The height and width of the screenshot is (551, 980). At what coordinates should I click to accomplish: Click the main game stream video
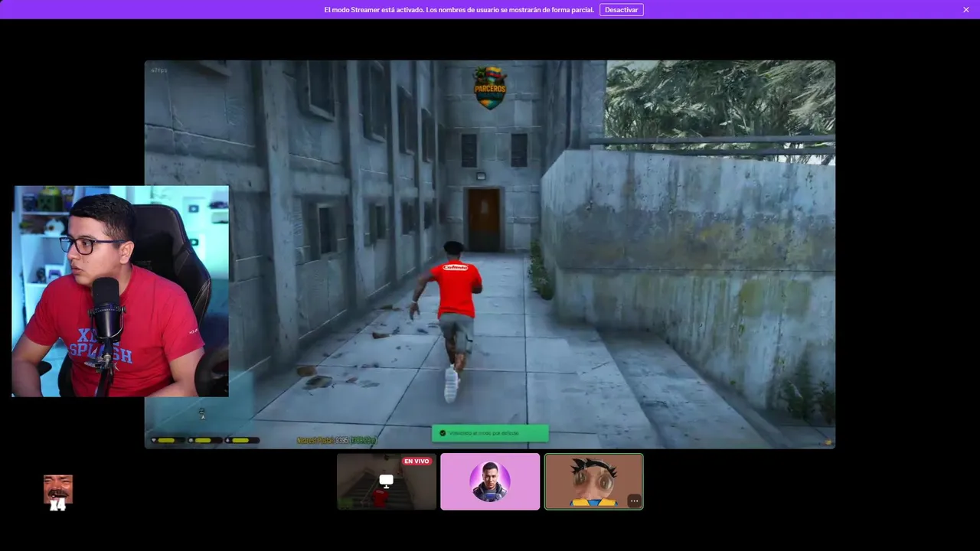click(x=490, y=254)
